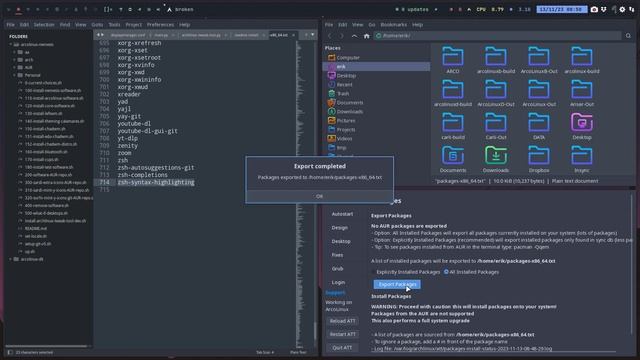Click the search icon in file manager
The image size is (640, 360).
point(628,36)
